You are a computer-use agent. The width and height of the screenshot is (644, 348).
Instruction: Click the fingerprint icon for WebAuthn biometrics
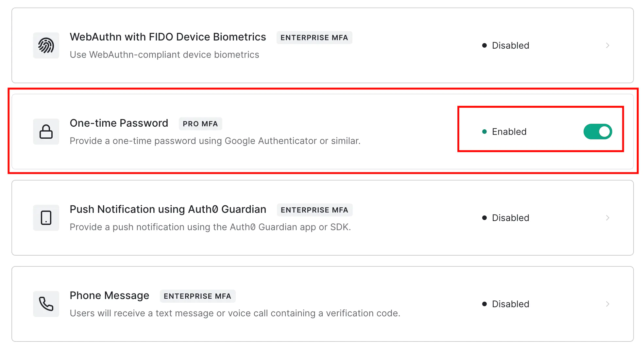tap(46, 45)
